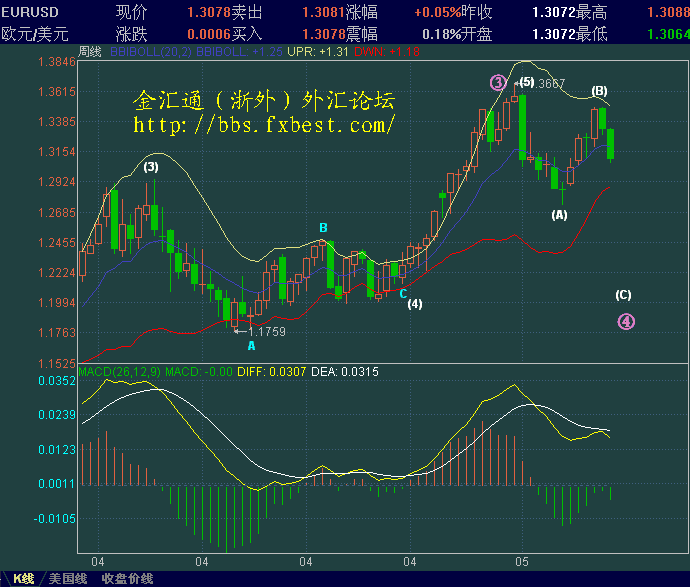Screen dimensions: 690x587
Task: Switch to the 收盘价线 chart tab
Action: 127,579
